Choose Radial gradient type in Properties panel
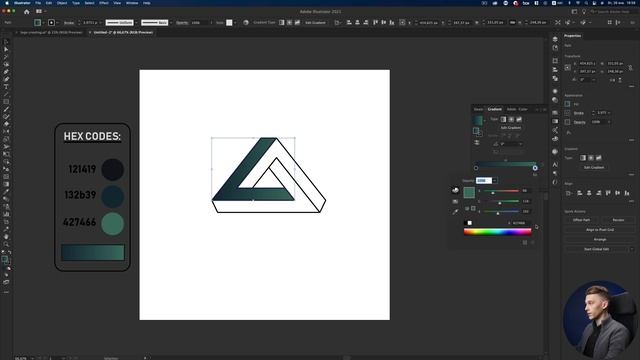 pyautogui.click(x=591, y=158)
